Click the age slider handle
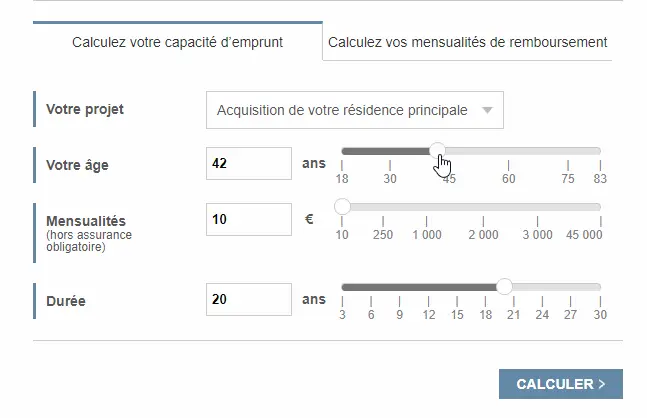 tap(438, 151)
